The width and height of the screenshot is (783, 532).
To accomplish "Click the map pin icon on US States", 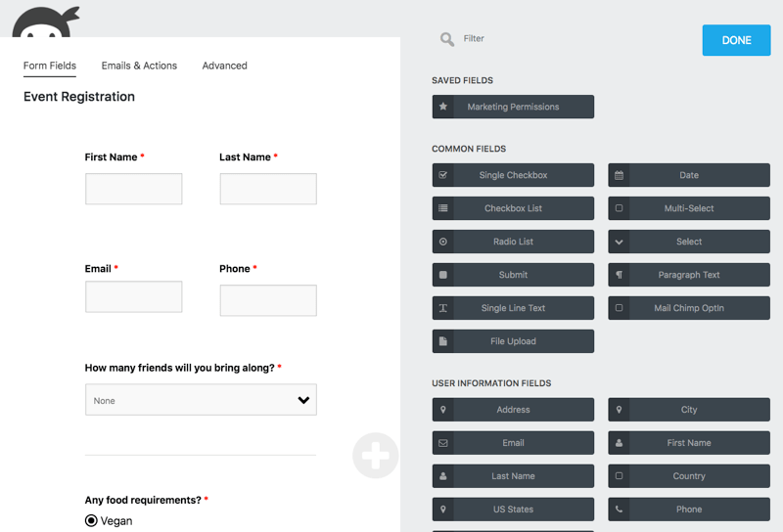I will click(x=443, y=510).
